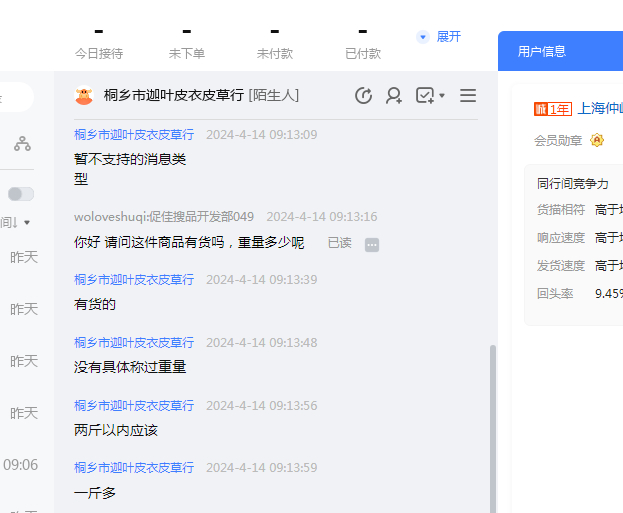Click the member medal badge icon
Image resolution: width=623 pixels, height=513 pixels.
point(597,140)
